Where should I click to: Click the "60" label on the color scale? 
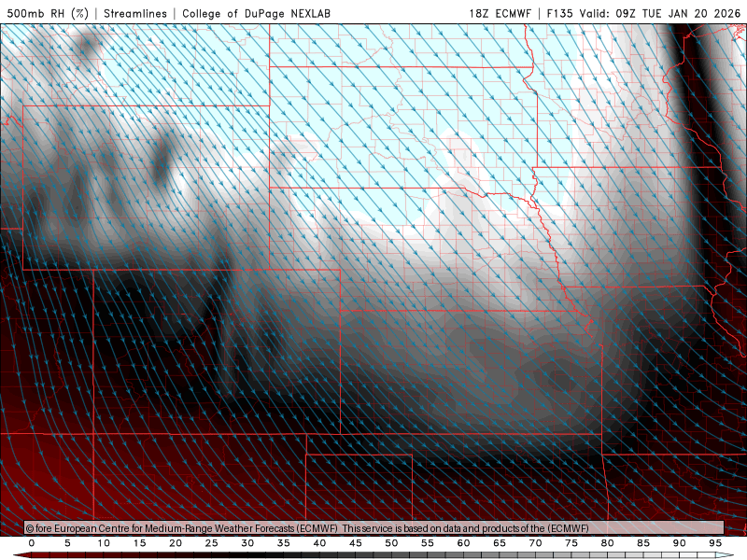click(x=463, y=543)
